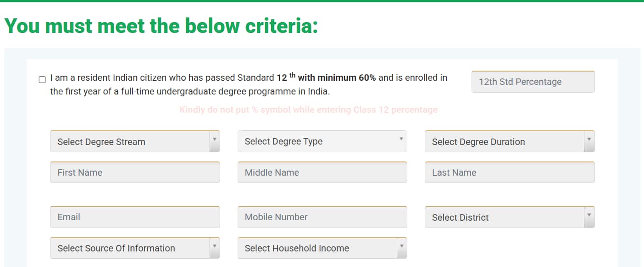This screenshot has width=644, height=267.
Task: Click into the Middle Name field
Action: pyautogui.click(x=322, y=172)
